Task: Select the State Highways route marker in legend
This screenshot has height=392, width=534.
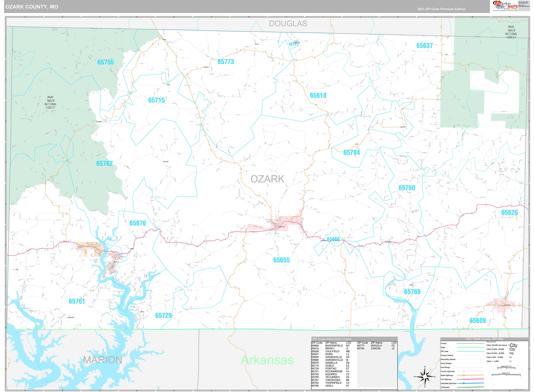Action: tap(464, 375)
